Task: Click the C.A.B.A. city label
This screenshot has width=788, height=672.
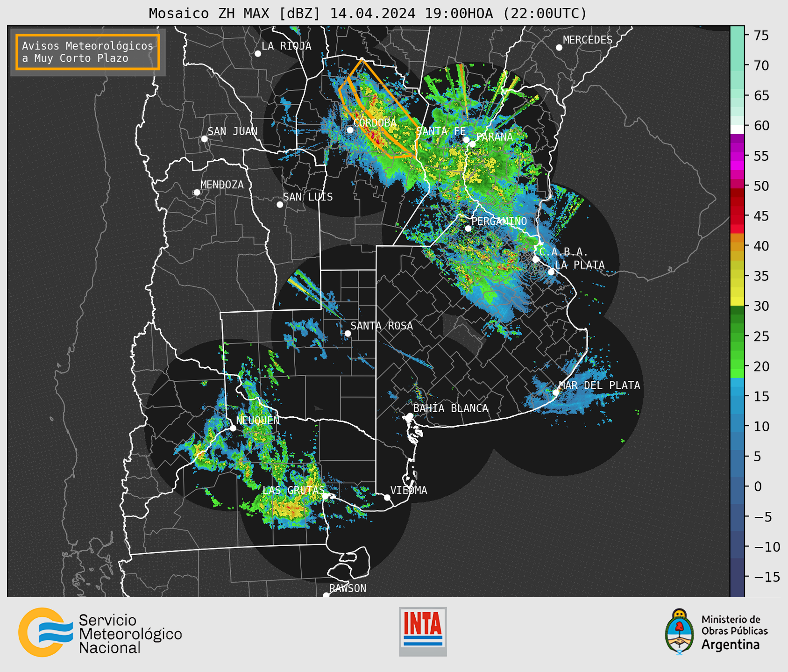Action: pyautogui.click(x=564, y=252)
